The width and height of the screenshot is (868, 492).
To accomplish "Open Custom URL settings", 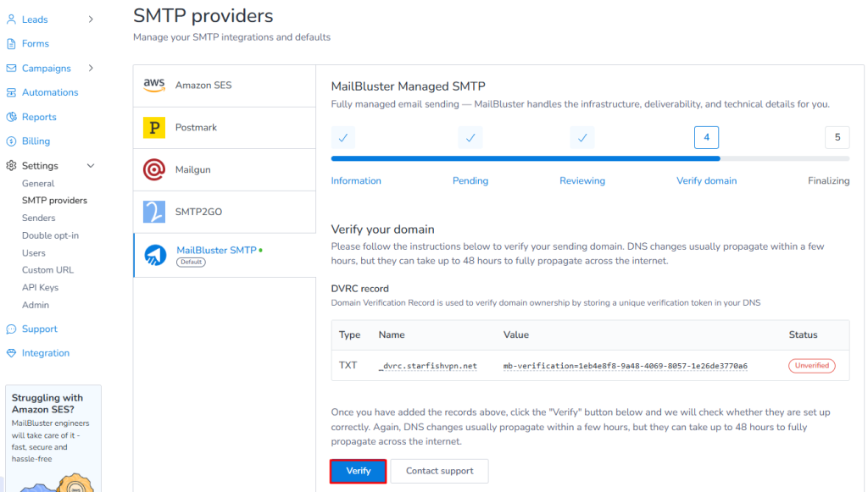I will click(x=47, y=270).
